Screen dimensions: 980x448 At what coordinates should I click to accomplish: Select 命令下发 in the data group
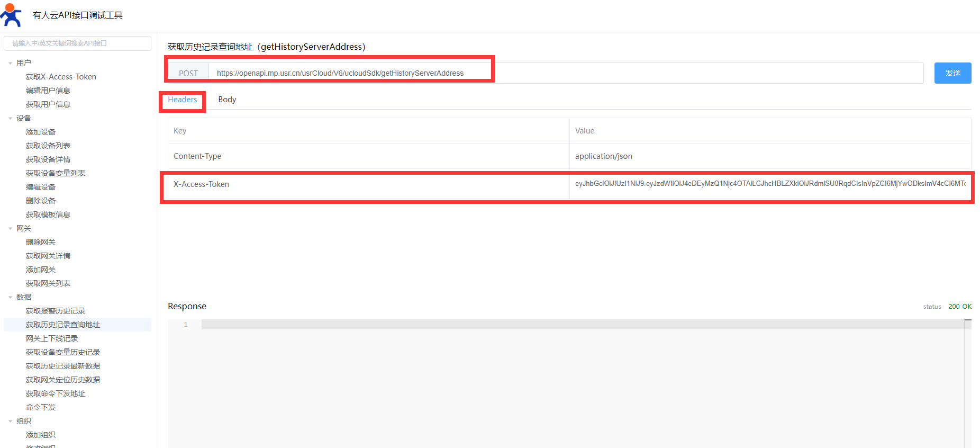point(41,407)
